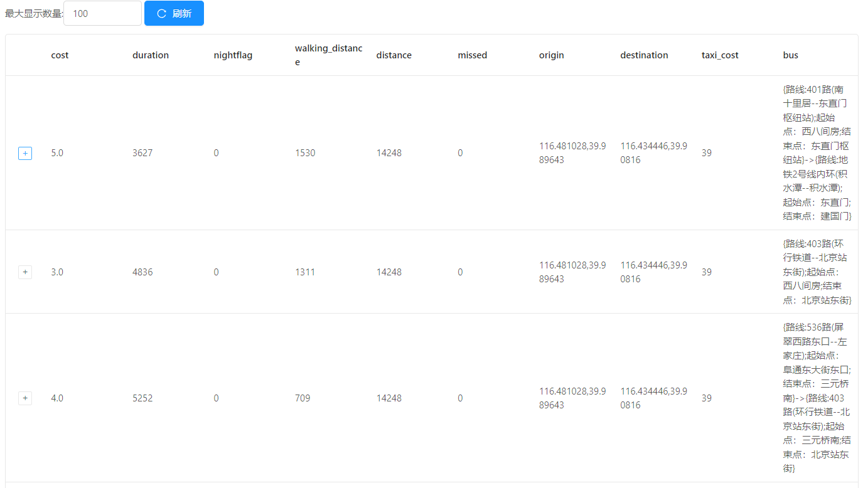
Task: Click the duration column header
Action: pyautogui.click(x=151, y=55)
